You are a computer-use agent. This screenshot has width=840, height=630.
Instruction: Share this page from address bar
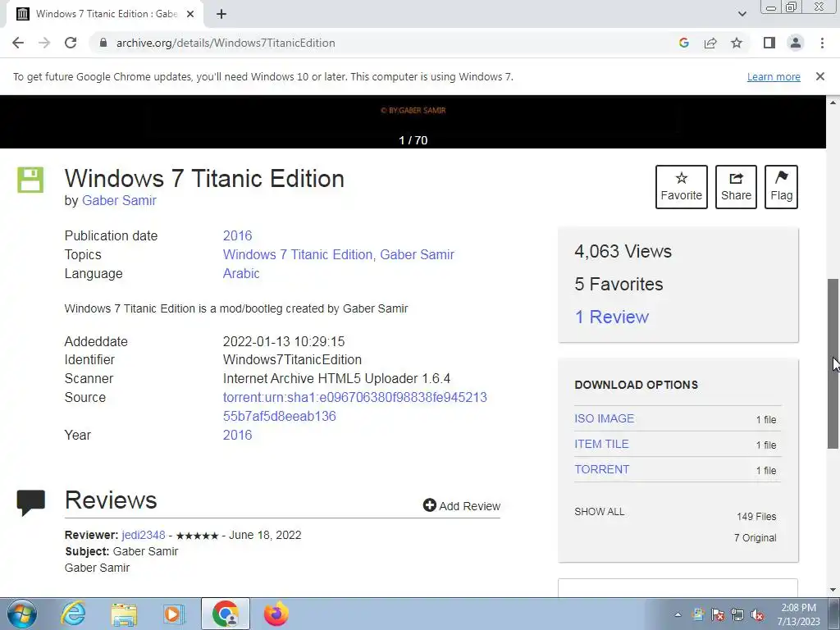coord(710,43)
